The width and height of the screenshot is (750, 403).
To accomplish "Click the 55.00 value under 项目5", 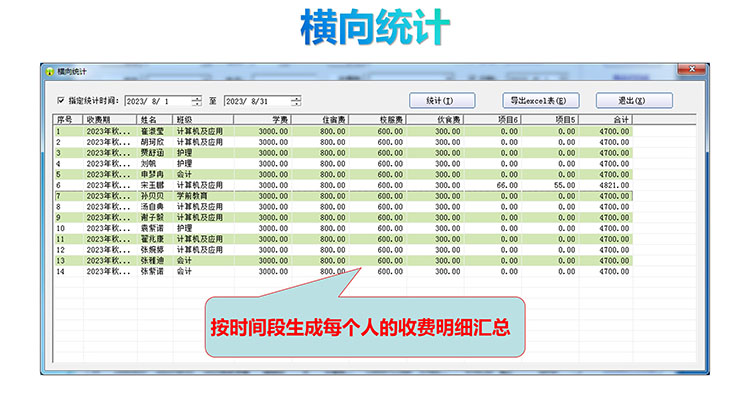I will pyautogui.click(x=564, y=185).
